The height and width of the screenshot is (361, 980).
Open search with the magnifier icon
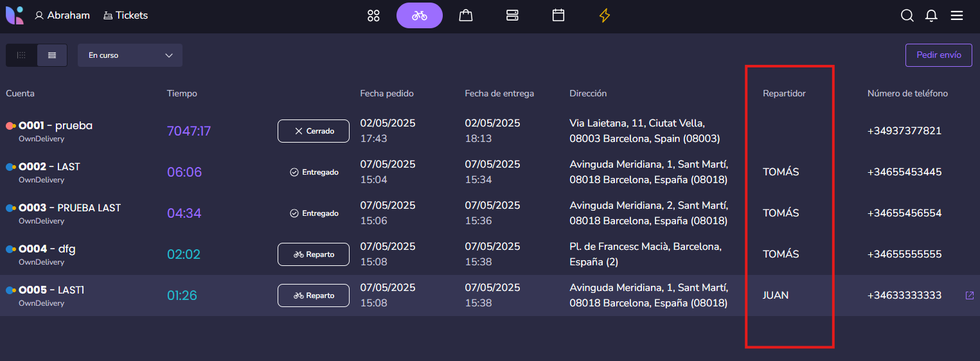907,15
